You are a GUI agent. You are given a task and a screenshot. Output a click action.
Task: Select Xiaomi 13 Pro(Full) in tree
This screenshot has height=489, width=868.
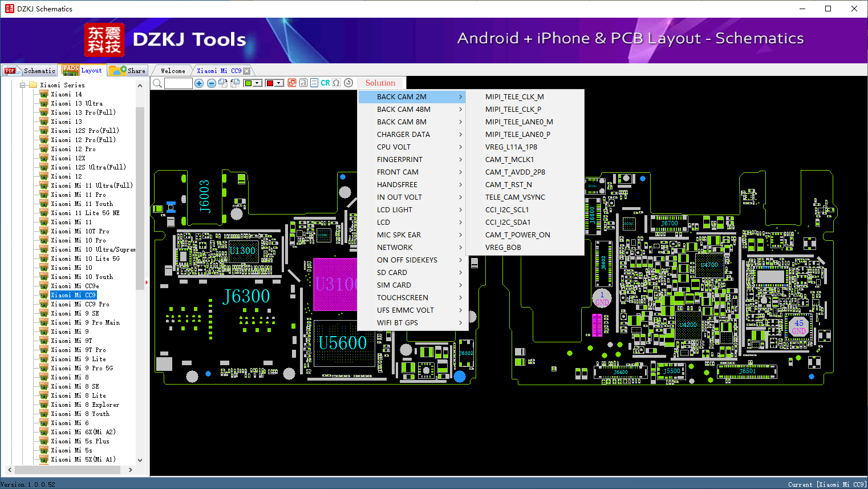[83, 112]
